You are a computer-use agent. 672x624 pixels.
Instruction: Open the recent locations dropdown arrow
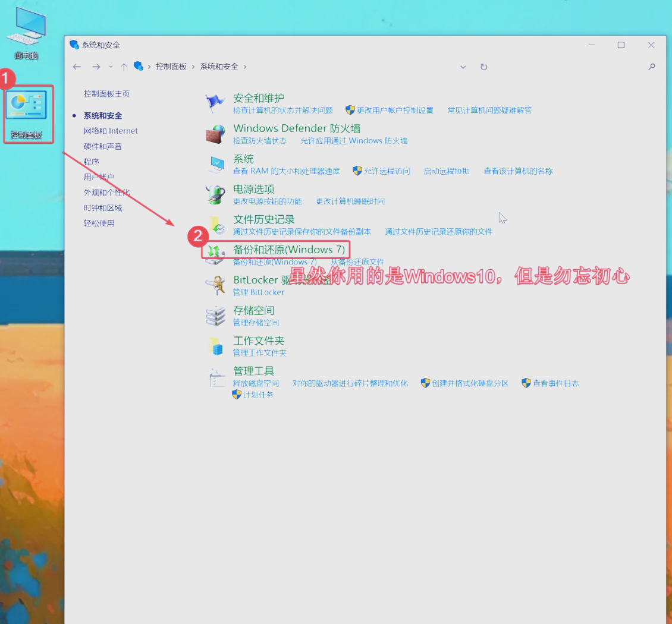pyautogui.click(x=111, y=67)
